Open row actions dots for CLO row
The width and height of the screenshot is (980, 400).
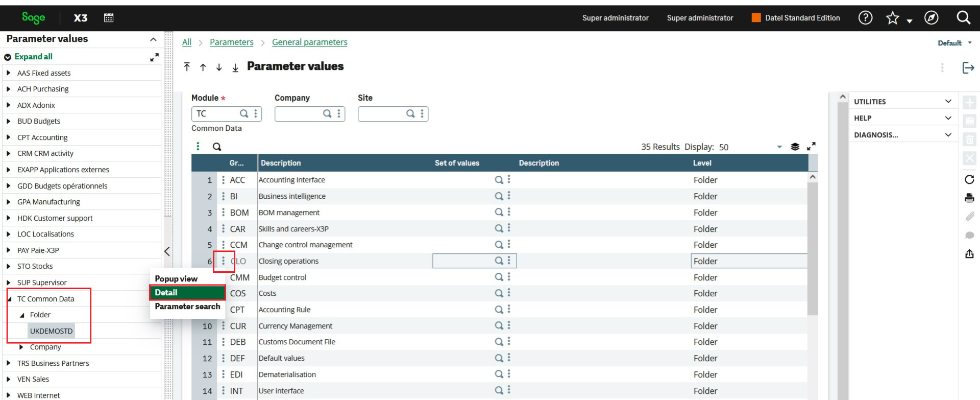tap(223, 261)
